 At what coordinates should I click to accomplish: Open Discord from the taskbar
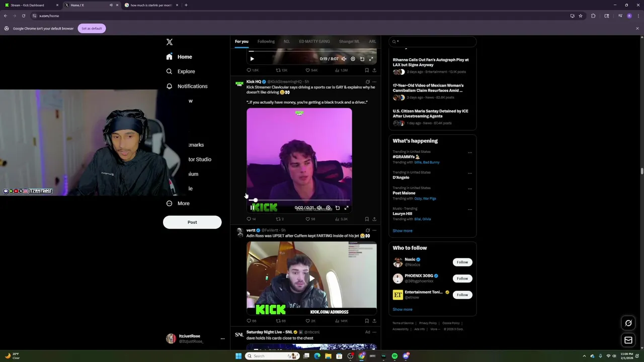pyautogui.click(x=406, y=356)
